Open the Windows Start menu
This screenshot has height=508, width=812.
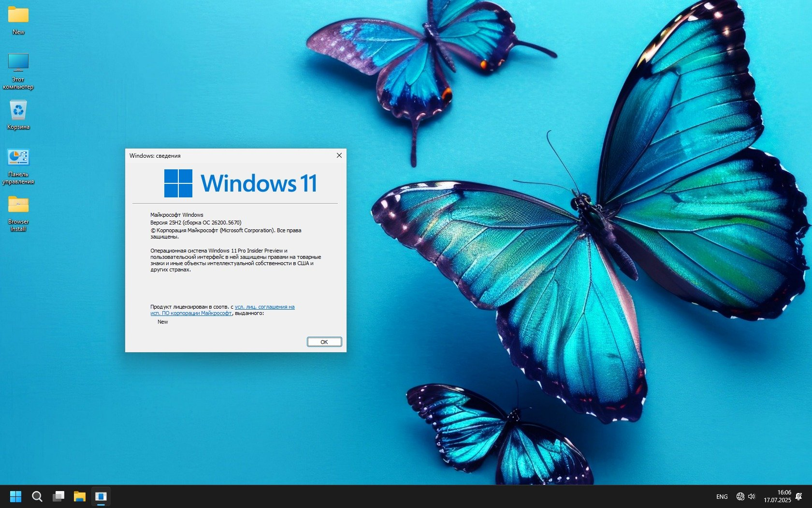[15, 496]
